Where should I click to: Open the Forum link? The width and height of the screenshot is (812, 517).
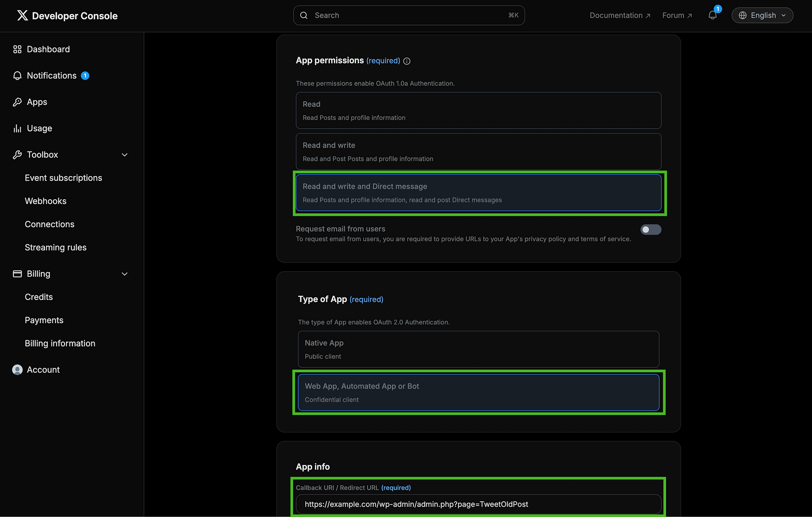point(677,15)
